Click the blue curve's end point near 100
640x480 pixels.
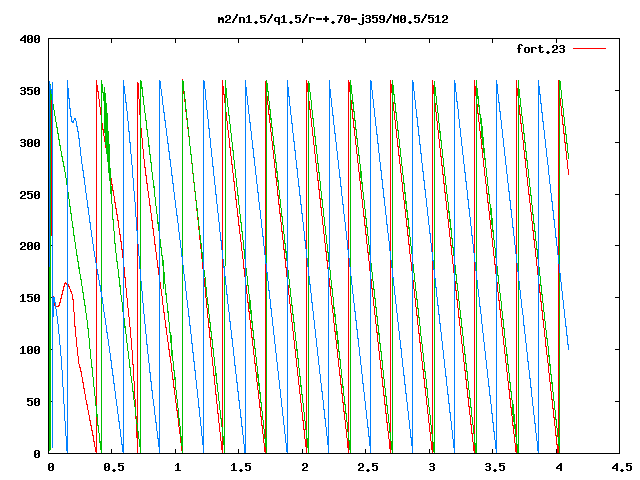tap(568, 348)
